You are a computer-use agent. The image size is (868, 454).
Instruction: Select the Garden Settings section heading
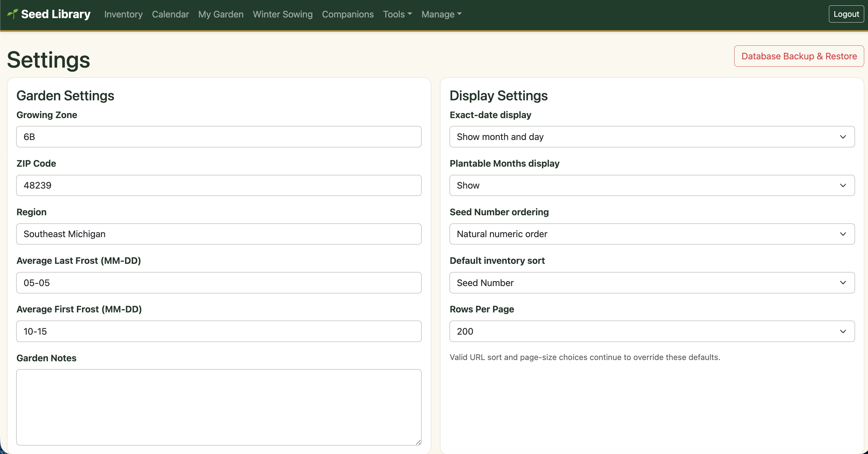coord(65,96)
